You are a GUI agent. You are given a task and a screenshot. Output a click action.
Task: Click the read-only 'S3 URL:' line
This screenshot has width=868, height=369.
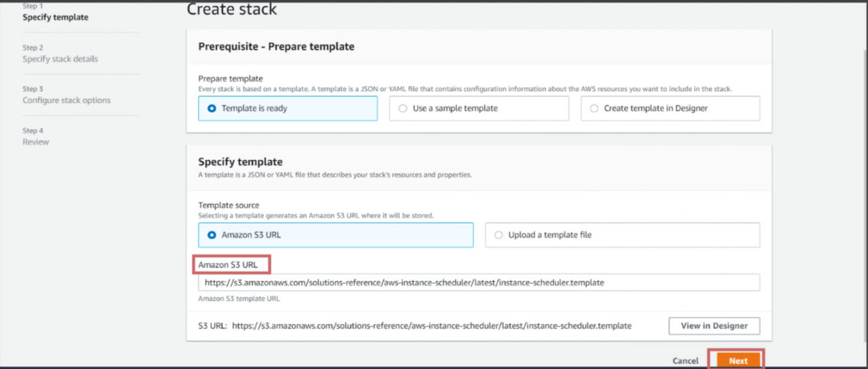(x=414, y=326)
